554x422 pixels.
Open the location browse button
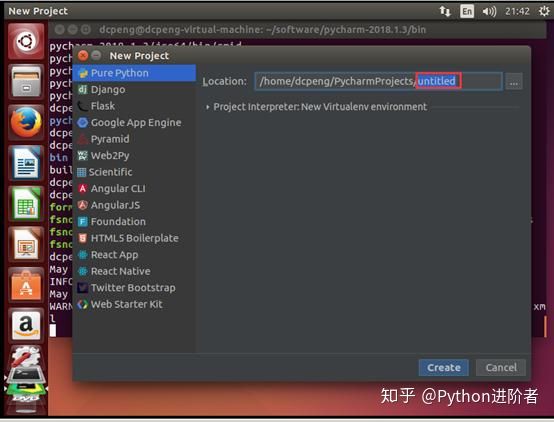pos(514,82)
